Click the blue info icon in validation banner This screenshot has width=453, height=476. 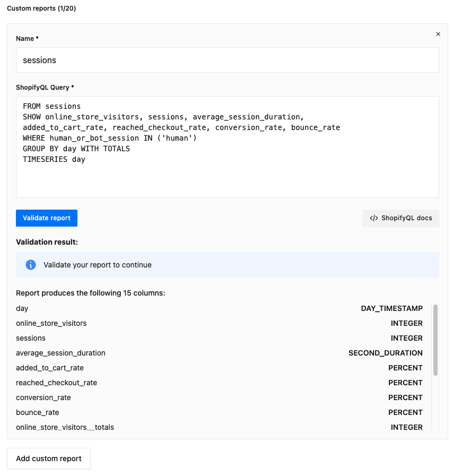coord(31,265)
